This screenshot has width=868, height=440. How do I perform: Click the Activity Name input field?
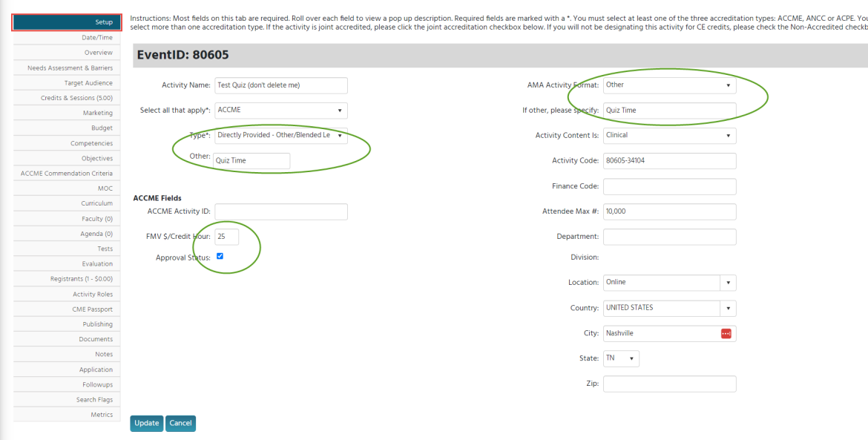280,85
